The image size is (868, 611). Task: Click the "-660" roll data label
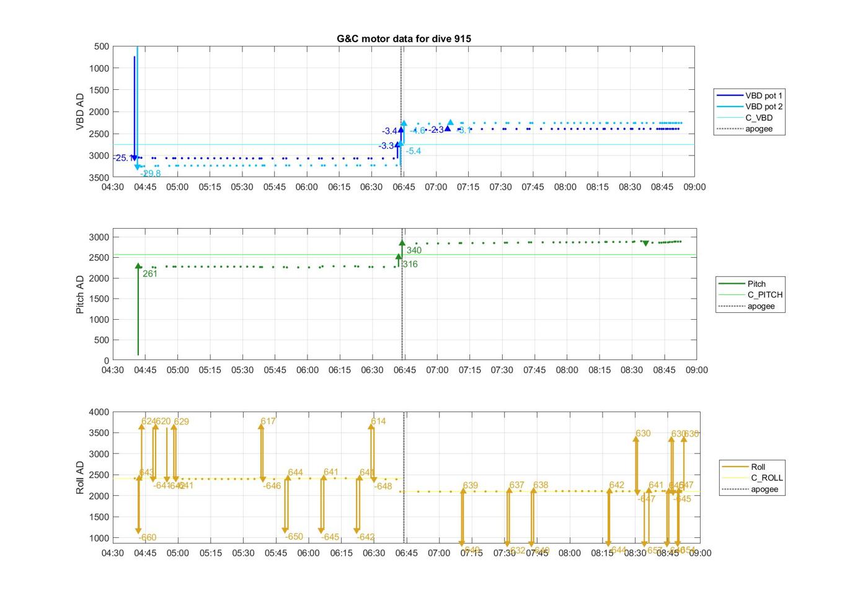(x=148, y=537)
